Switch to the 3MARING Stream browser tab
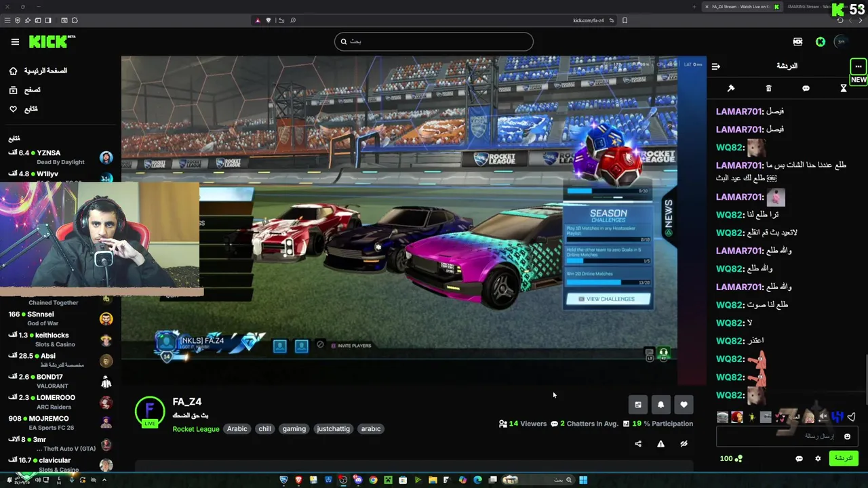 [810, 7]
